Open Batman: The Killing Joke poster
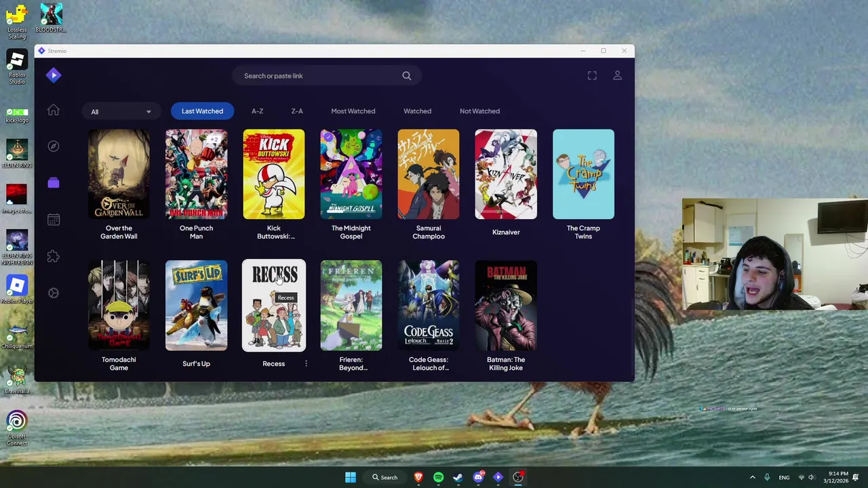The image size is (868, 488). point(506,306)
